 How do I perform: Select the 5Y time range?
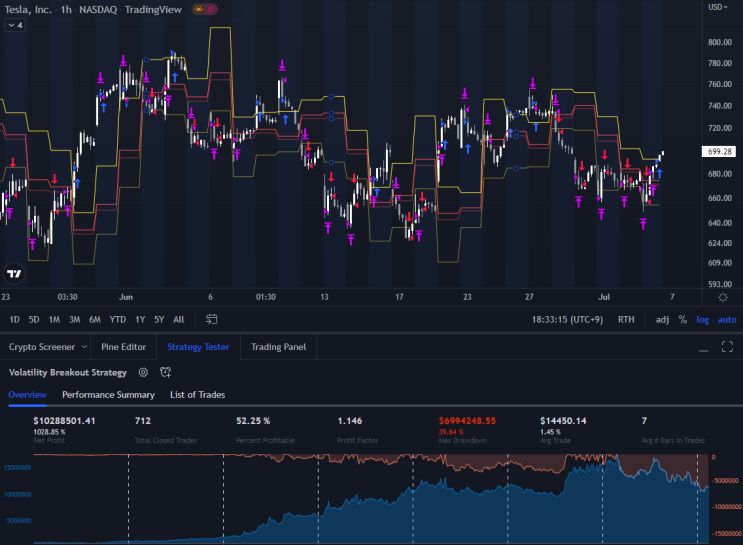159,319
